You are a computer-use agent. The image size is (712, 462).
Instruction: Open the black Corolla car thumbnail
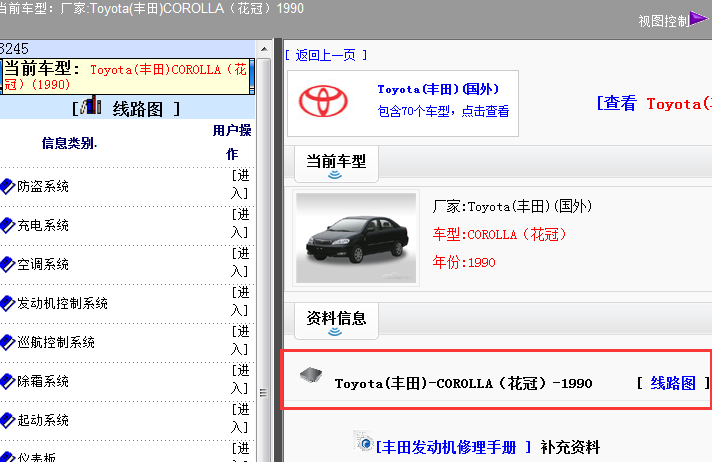click(x=356, y=238)
